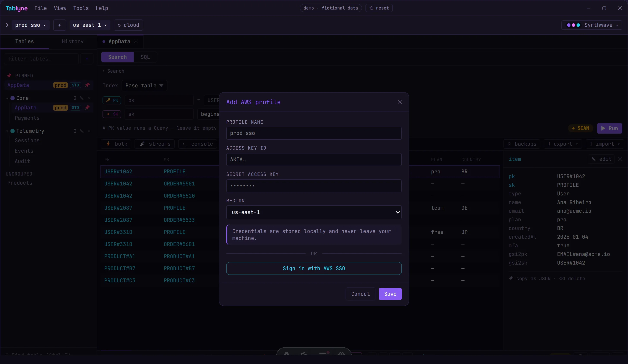Click the plus button beside filter tables

87,59
